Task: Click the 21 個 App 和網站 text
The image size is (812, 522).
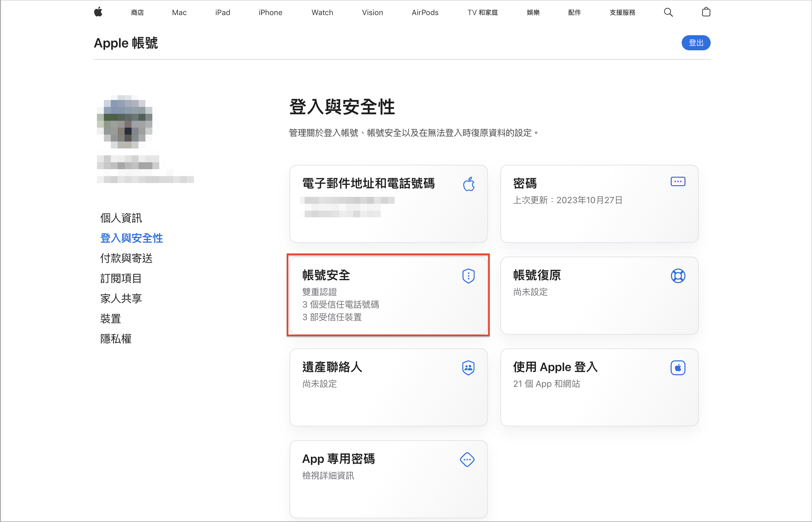Action: pos(546,384)
